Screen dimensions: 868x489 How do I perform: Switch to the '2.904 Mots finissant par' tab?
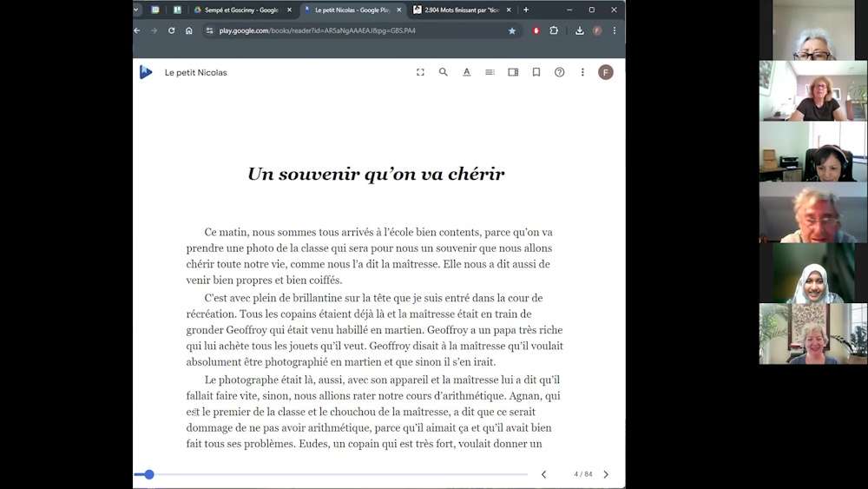point(462,10)
